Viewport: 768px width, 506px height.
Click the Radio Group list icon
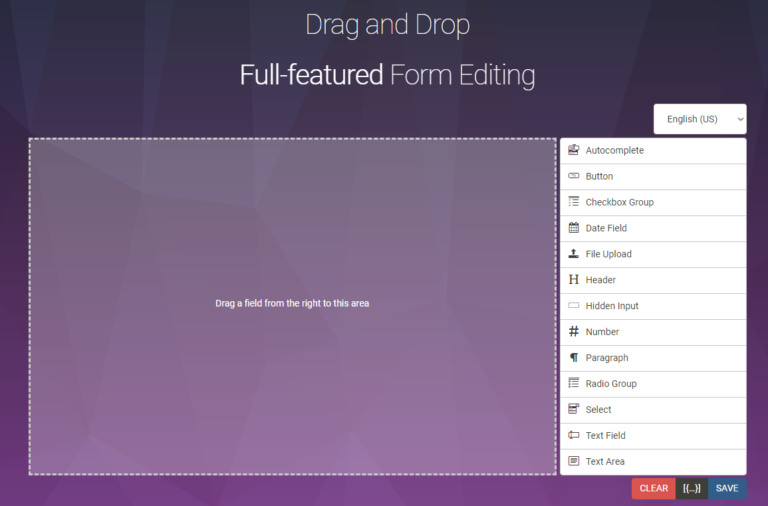pyautogui.click(x=574, y=384)
